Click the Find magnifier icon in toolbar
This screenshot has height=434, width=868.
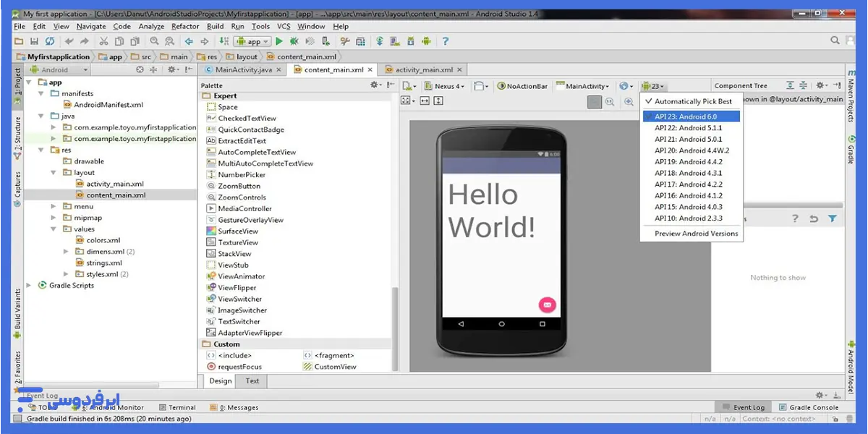[155, 42]
